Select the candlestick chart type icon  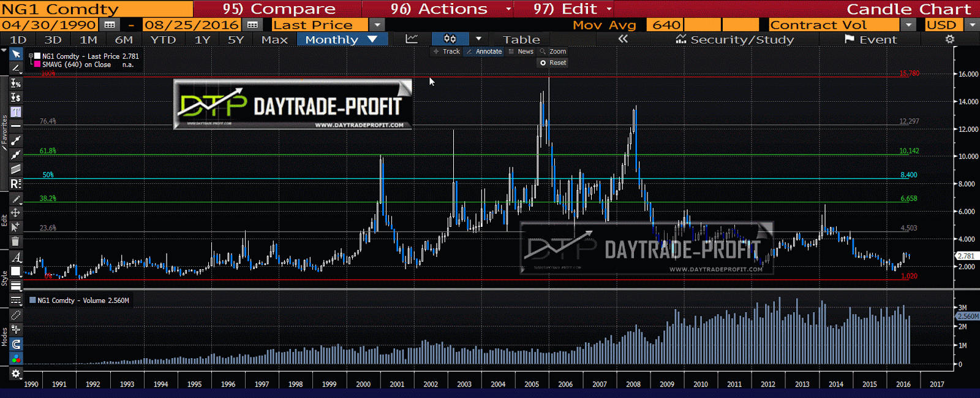point(450,39)
